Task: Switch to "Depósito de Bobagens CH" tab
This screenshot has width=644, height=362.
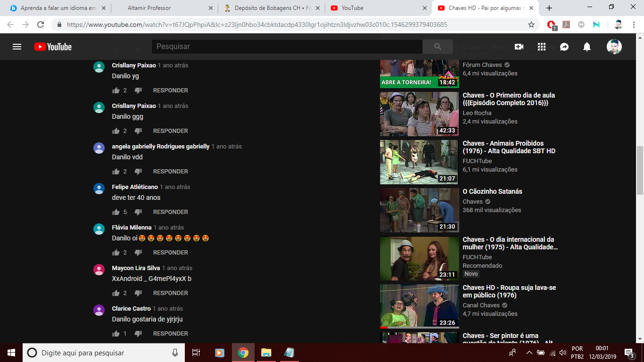Action: 271,8
